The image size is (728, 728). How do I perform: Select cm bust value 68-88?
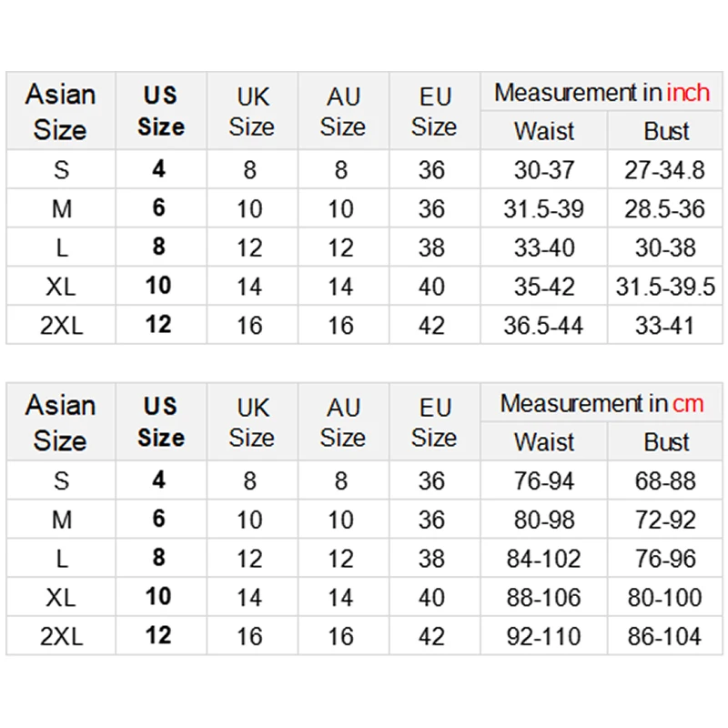[665, 481]
